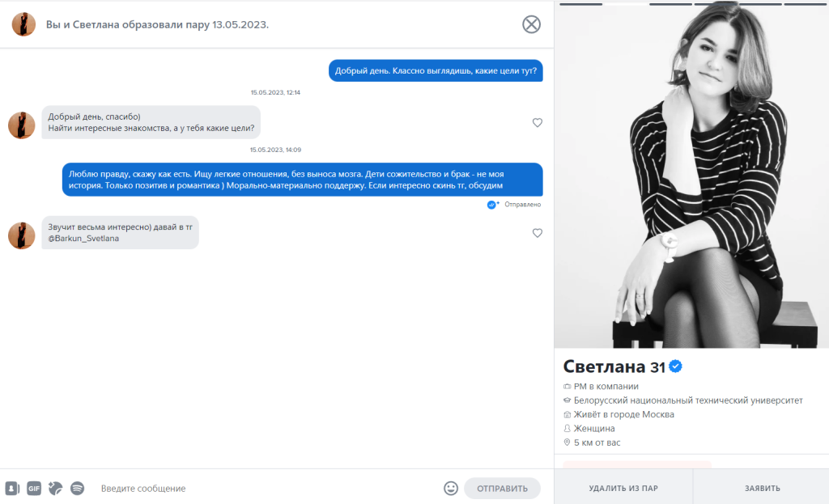
Task: Click avatar beside "Звучит весьма интересно" message
Action: coord(22,235)
